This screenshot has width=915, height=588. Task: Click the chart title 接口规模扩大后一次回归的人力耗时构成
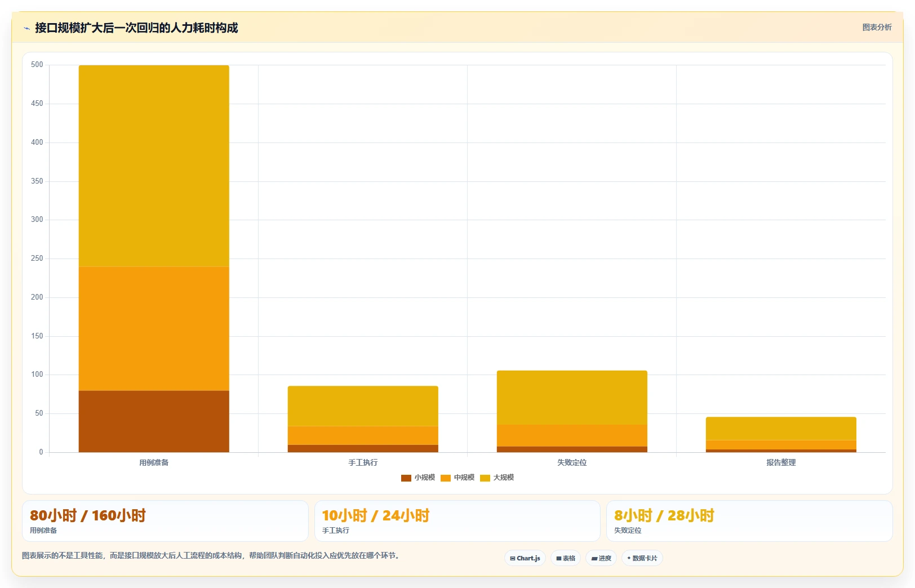pos(136,28)
